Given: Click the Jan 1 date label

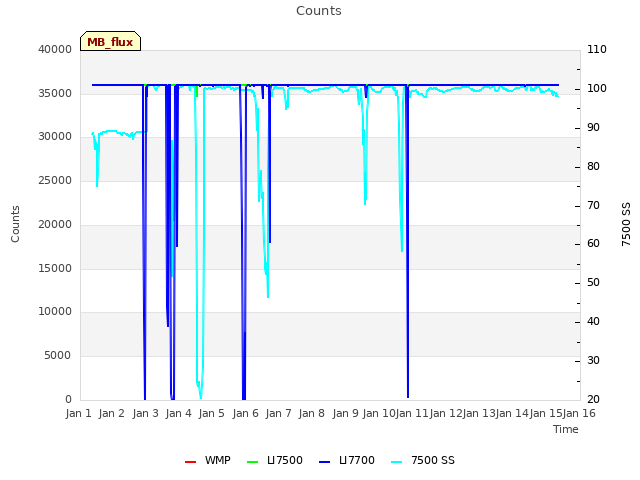Looking at the screenshot, I should [x=78, y=413].
